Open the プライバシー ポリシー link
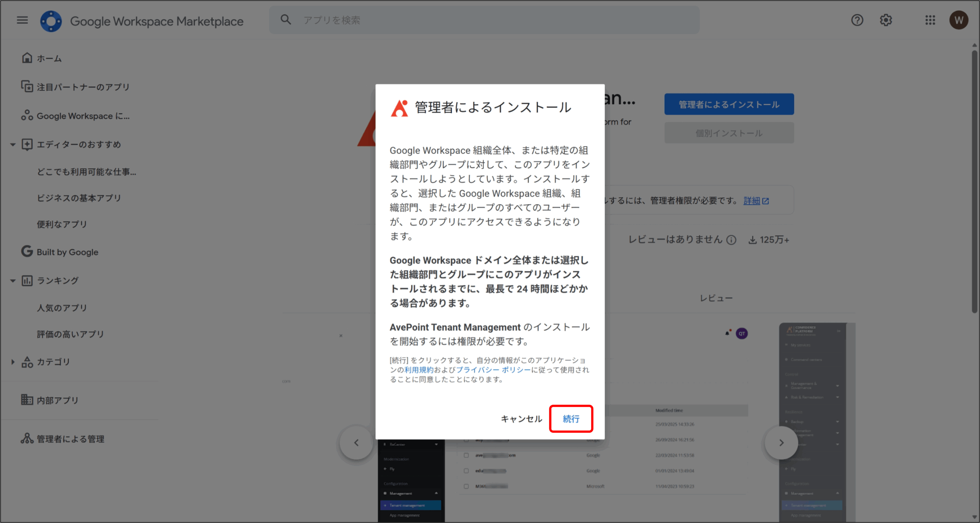 [493, 370]
